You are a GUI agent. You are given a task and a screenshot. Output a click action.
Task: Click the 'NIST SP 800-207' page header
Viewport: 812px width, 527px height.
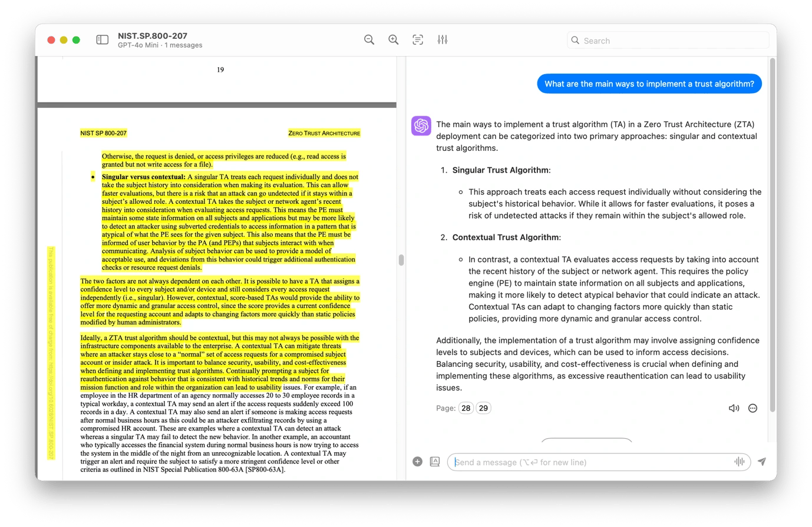(103, 133)
